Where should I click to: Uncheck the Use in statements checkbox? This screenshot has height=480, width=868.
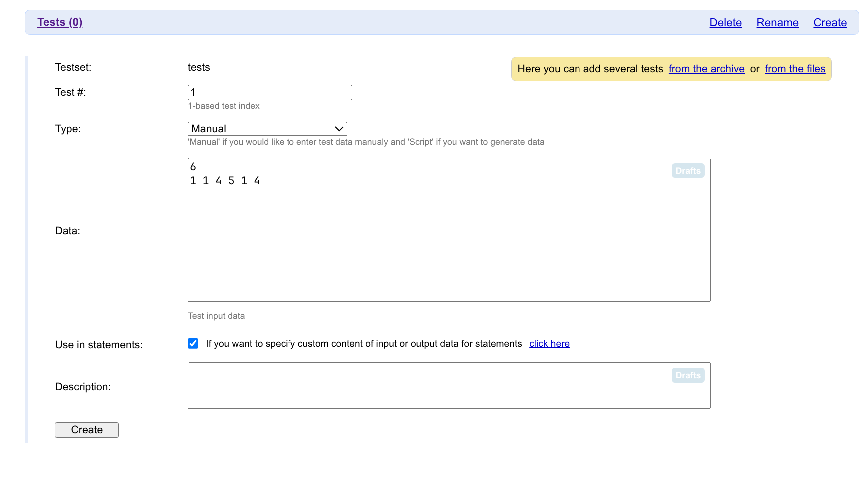(x=193, y=343)
